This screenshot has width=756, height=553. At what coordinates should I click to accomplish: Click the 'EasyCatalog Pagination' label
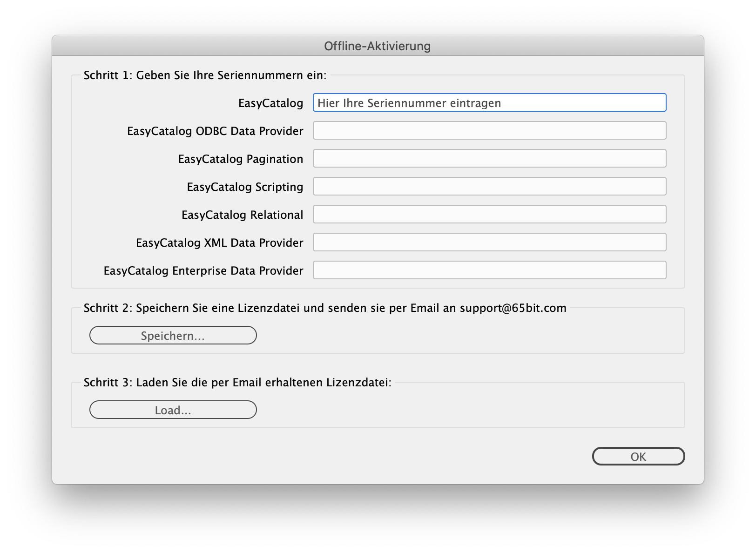click(x=240, y=159)
